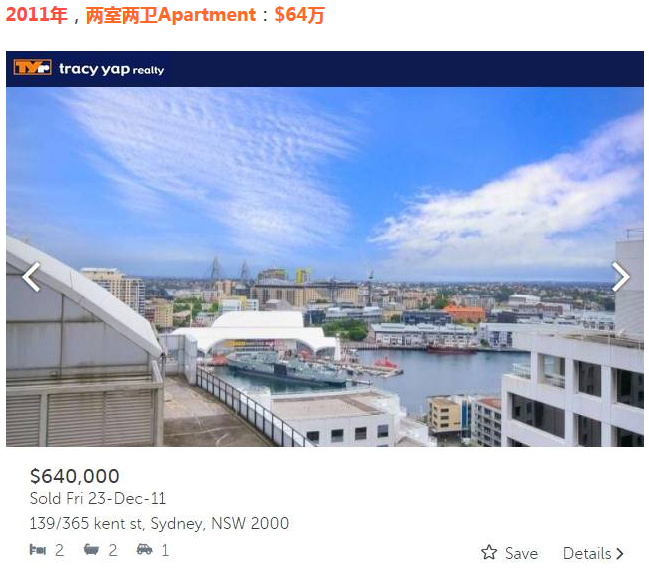Image resolution: width=649 pixels, height=580 pixels.
Task: Click the $640,000 sold price
Action: tap(75, 476)
